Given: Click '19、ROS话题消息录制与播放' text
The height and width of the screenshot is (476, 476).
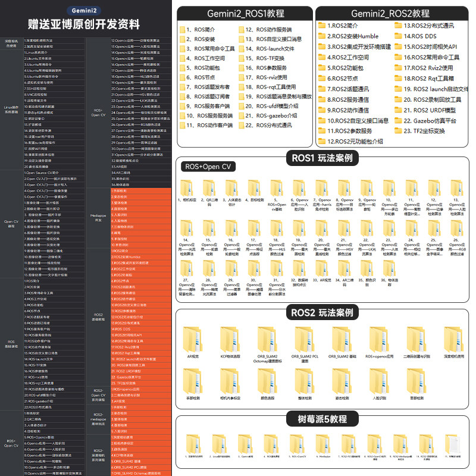Looking at the screenshot, I should point(278,96).
